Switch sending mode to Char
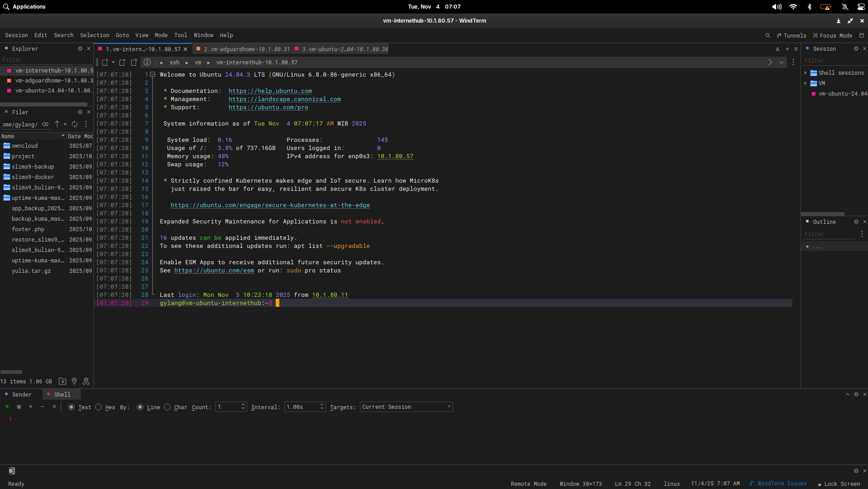This screenshot has width=868, height=489. pyautogui.click(x=167, y=407)
